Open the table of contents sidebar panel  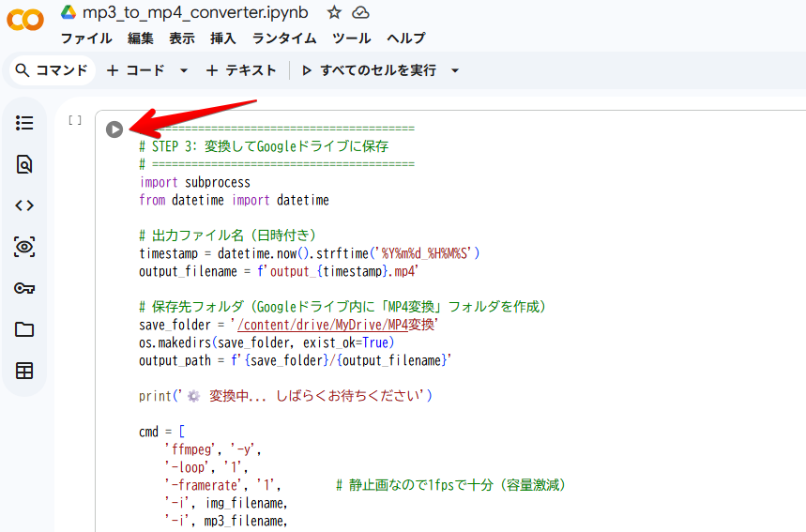(24, 123)
